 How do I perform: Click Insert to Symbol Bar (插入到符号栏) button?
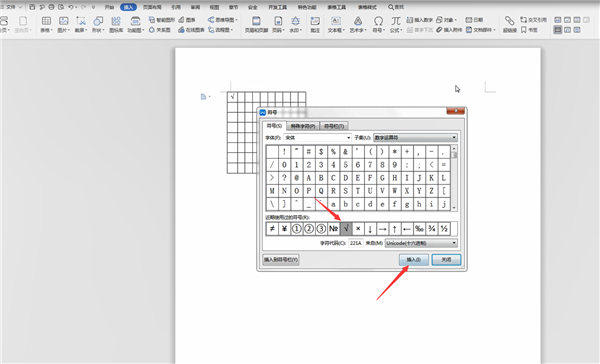click(x=281, y=260)
